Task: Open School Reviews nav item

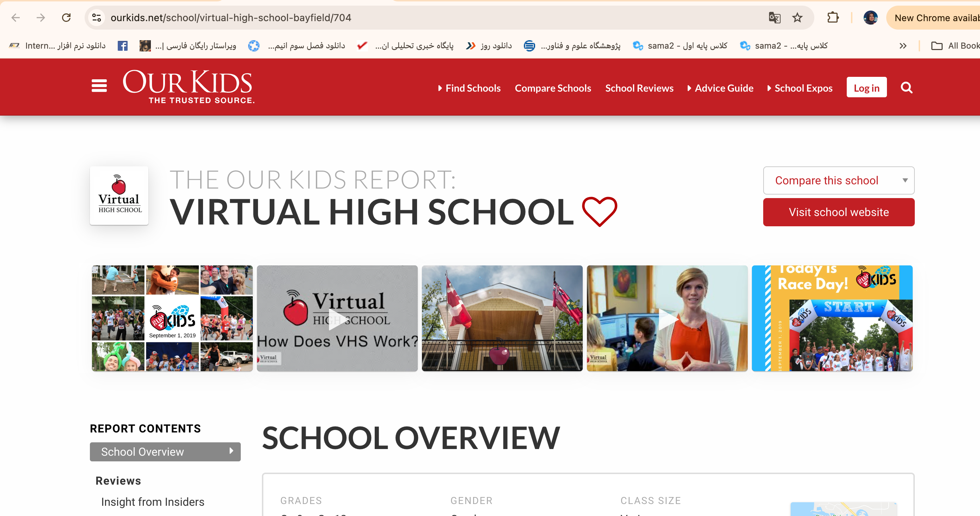Action: point(639,88)
